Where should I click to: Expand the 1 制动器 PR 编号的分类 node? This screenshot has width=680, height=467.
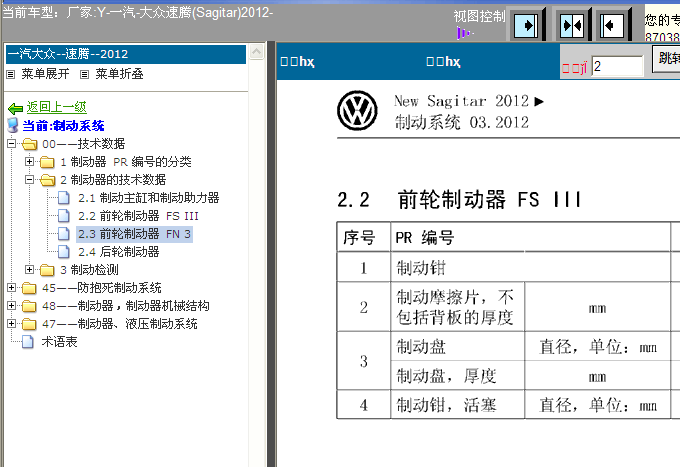(29, 161)
